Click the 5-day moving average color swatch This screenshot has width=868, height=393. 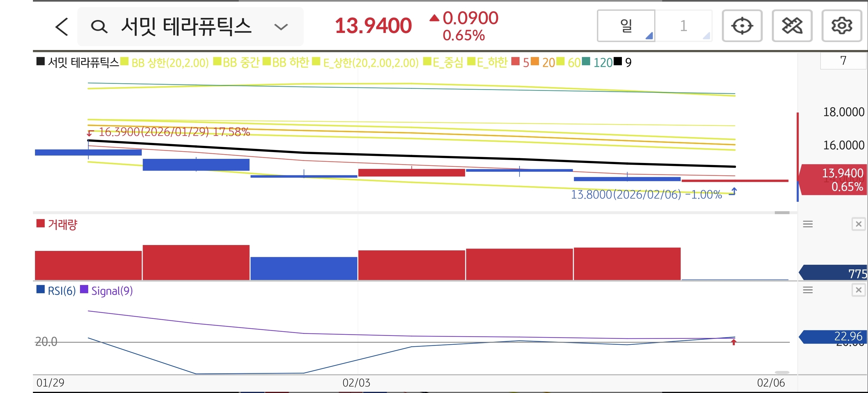tap(515, 62)
